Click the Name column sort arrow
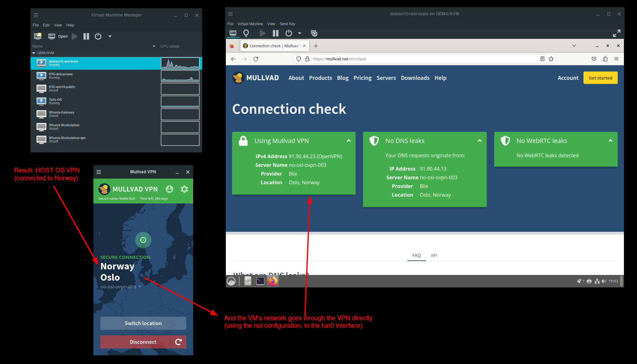The width and height of the screenshot is (637, 364). [x=154, y=46]
